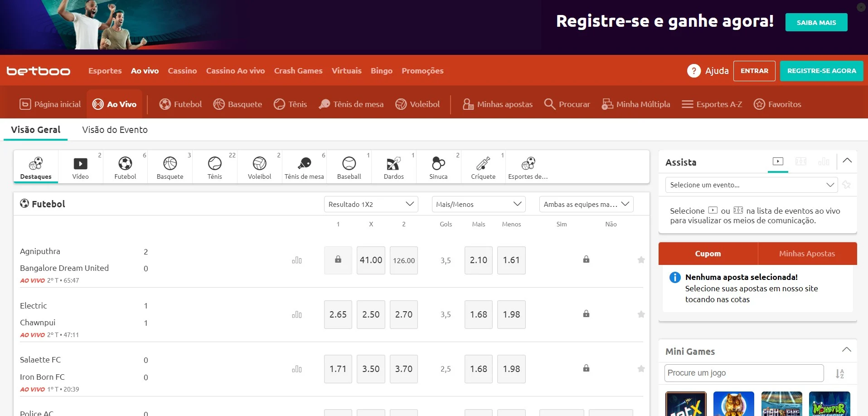The width and height of the screenshot is (868, 416).
Task: Open statistics icon for Electric vs Chawnpui
Action: pyautogui.click(x=297, y=314)
